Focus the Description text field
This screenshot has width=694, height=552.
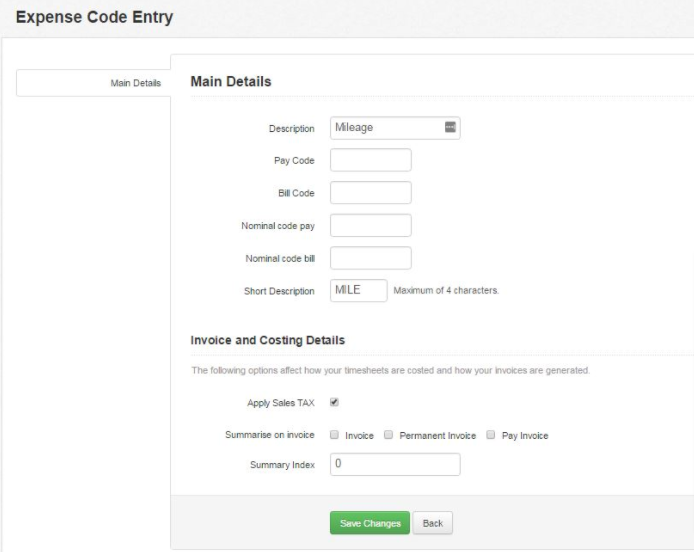[395, 128]
